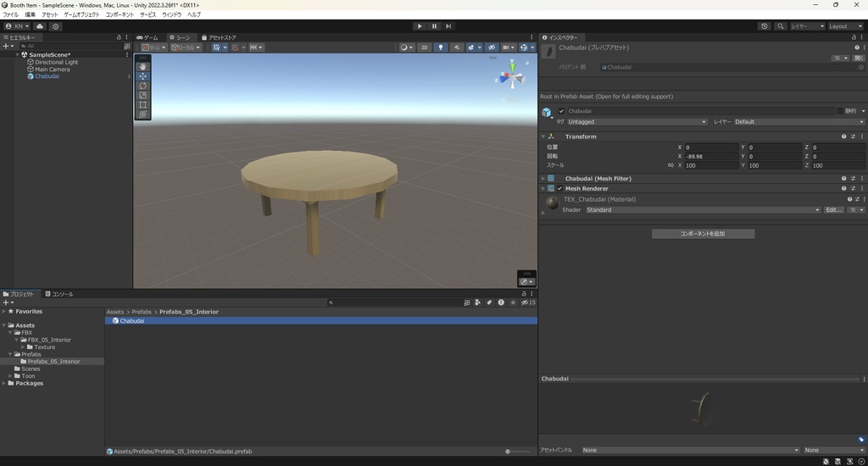Switch to the Asset Store tab
This screenshot has height=466, width=868.
(220, 37)
